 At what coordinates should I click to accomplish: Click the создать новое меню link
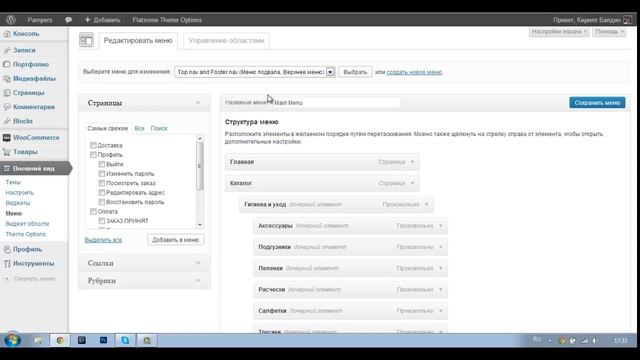point(414,72)
